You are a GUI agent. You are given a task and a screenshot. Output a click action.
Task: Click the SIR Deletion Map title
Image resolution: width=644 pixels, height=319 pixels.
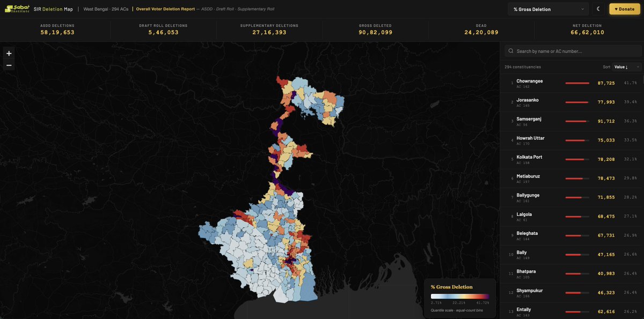pos(53,9)
